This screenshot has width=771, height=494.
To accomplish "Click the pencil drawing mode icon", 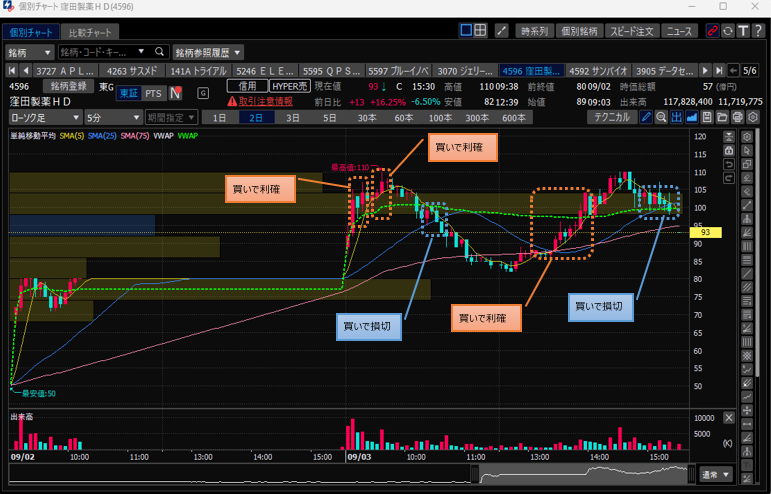I will click(647, 117).
